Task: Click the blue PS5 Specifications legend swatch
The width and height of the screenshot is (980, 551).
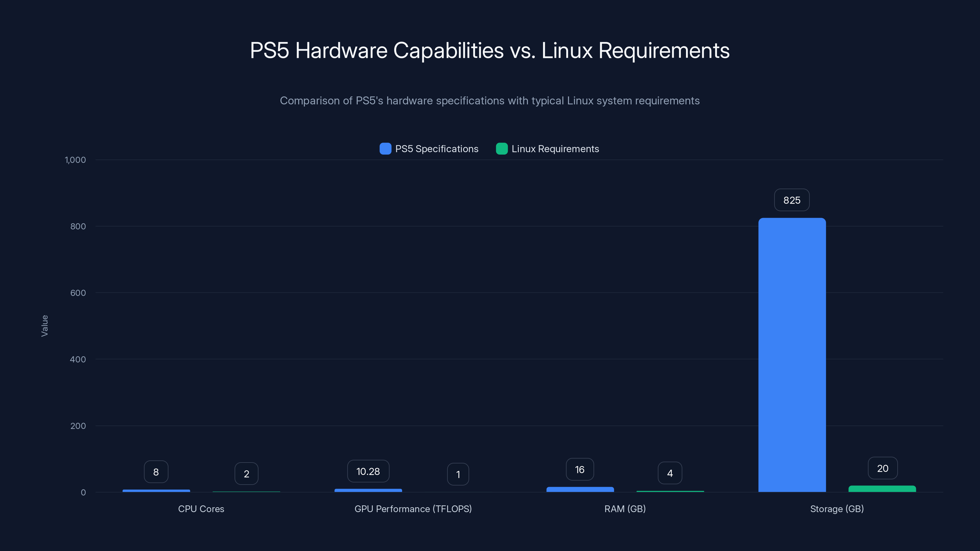Action: [x=385, y=149]
